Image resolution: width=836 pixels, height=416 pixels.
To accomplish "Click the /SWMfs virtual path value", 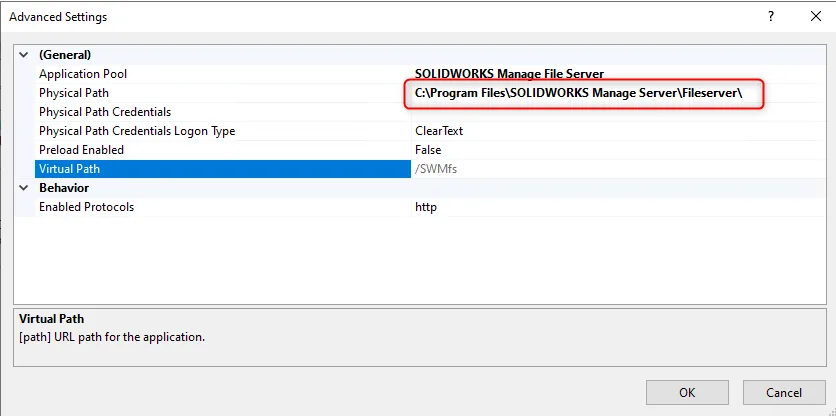I will (436, 169).
